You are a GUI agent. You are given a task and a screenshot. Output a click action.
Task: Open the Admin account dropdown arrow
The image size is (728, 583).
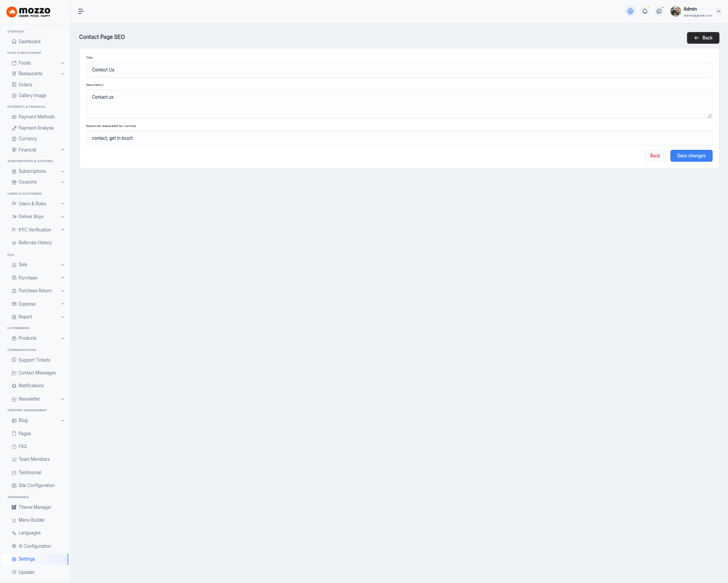tap(718, 11)
